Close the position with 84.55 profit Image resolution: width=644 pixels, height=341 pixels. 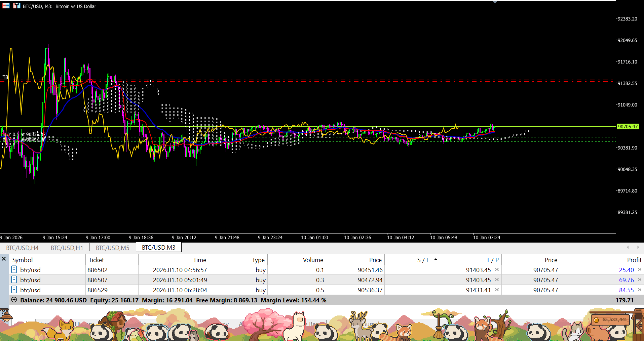[639, 290]
